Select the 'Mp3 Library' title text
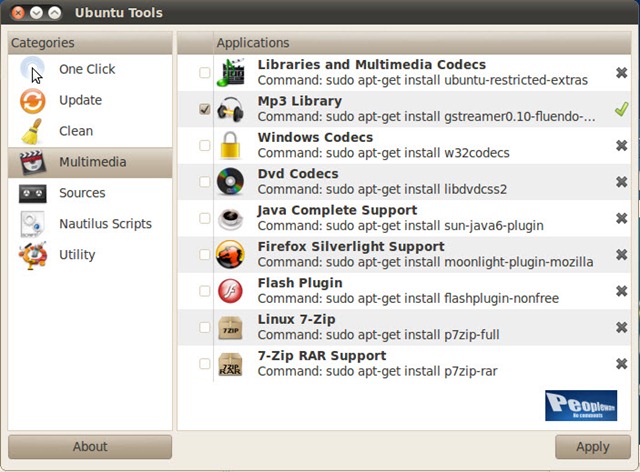 [300, 101]
